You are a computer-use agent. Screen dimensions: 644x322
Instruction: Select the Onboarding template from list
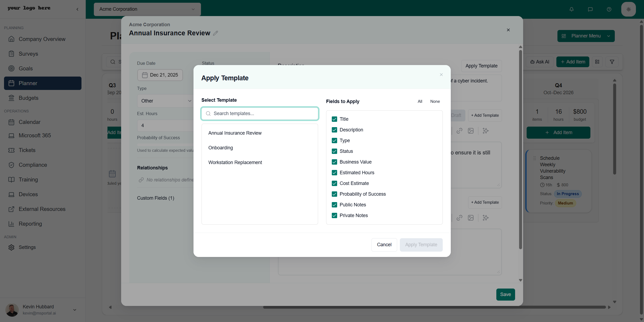(x=221, y=148)
